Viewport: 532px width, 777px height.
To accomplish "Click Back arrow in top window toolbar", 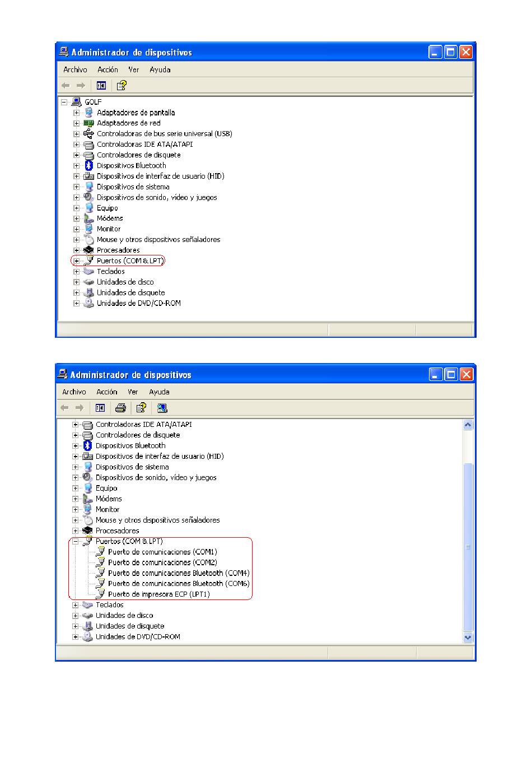I will point(66,86).
